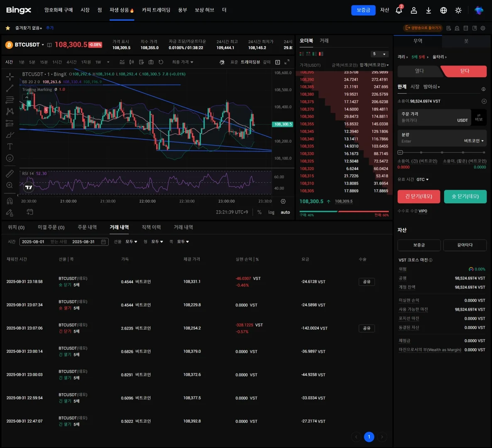Open the Fibonacci retracement tool group
Image resolution: width=492 pixels, height=448 pixels.
10,100
